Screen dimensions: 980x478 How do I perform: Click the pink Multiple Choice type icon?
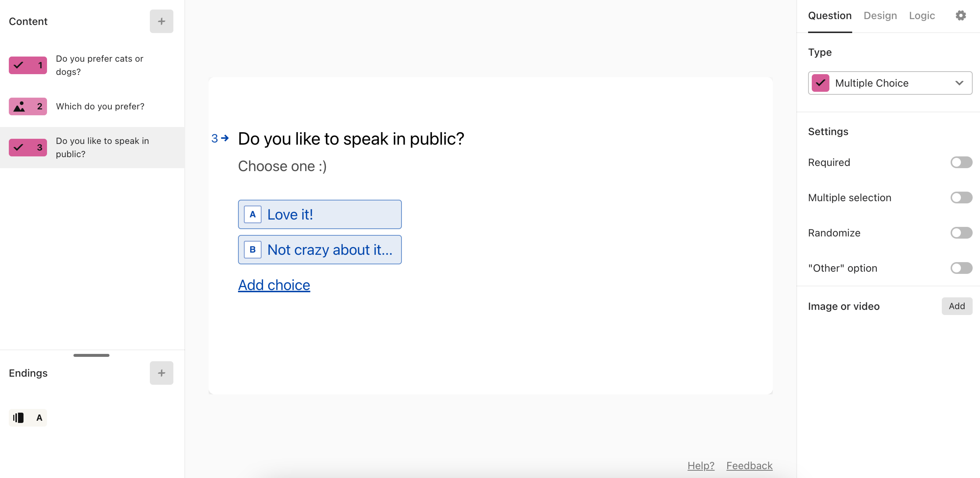[x=820, y=83]
